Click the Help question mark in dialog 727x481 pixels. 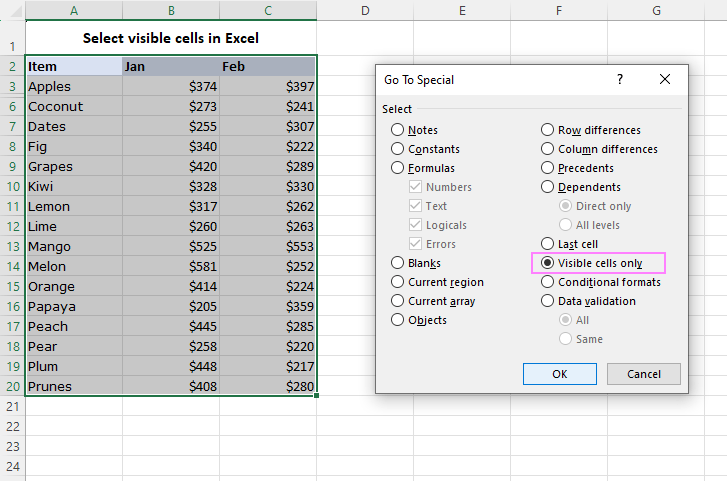[620, 79]
